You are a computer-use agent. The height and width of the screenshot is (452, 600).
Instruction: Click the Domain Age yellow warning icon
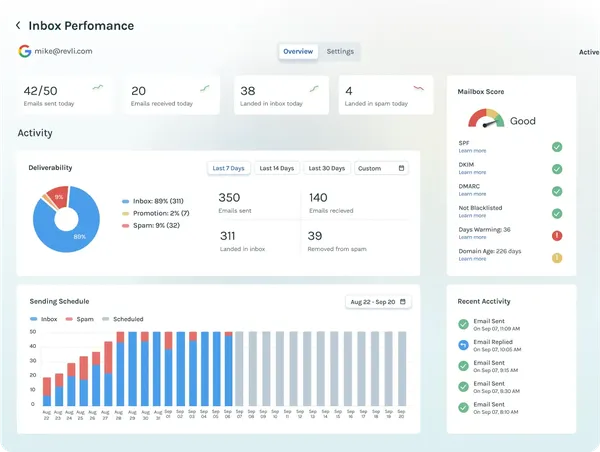557,258
